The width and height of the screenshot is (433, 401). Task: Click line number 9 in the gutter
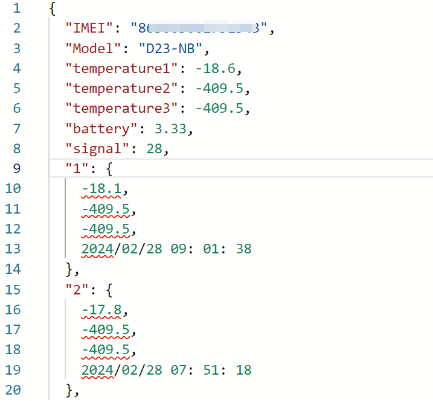(17, 168)
